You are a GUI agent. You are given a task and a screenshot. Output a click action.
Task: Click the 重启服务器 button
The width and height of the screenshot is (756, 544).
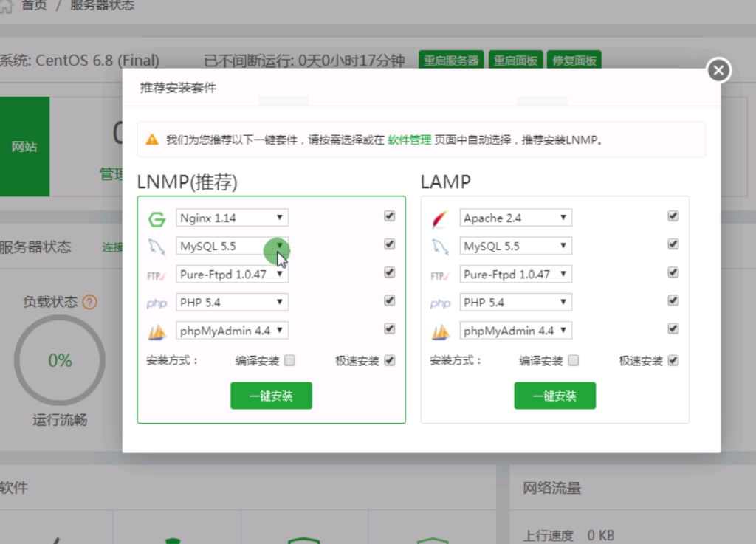click(x=450, y=61)
